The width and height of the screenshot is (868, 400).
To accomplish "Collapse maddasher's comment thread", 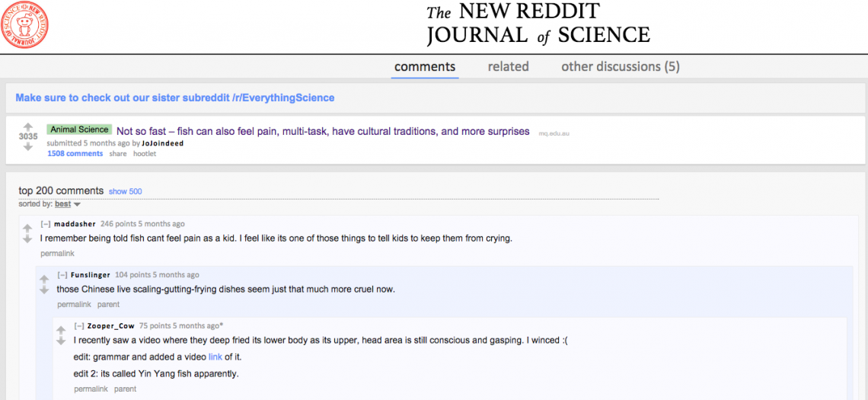I will tap(46, 224).
